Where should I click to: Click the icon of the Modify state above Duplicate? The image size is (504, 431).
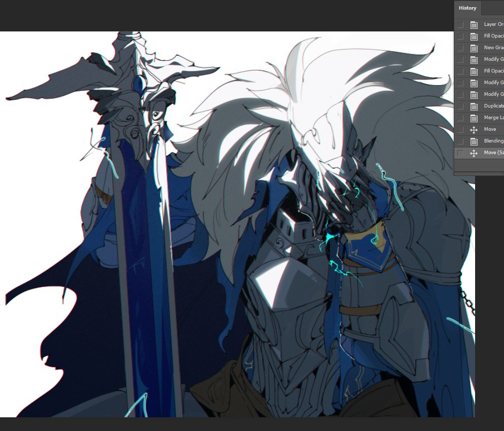[474, 94]
